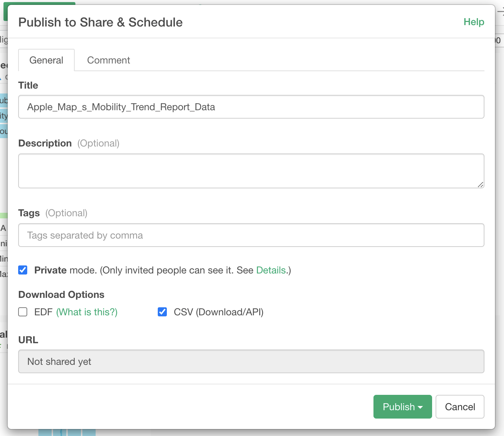Open the EDF "What is this?" link

87,312
